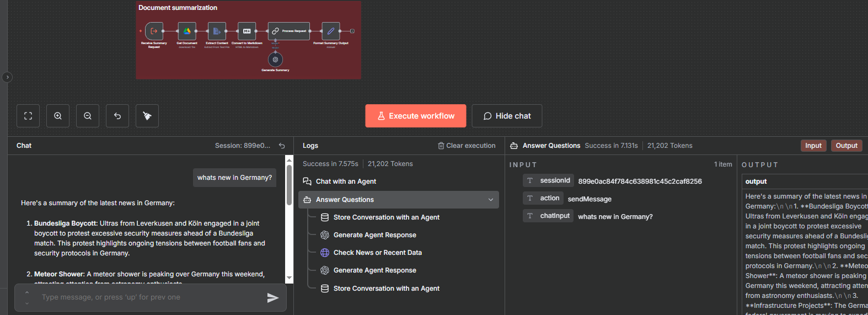Select the Receive Summary Request trigger node
The width and height of the screenshot is (868, 315).
pos(154,31)
